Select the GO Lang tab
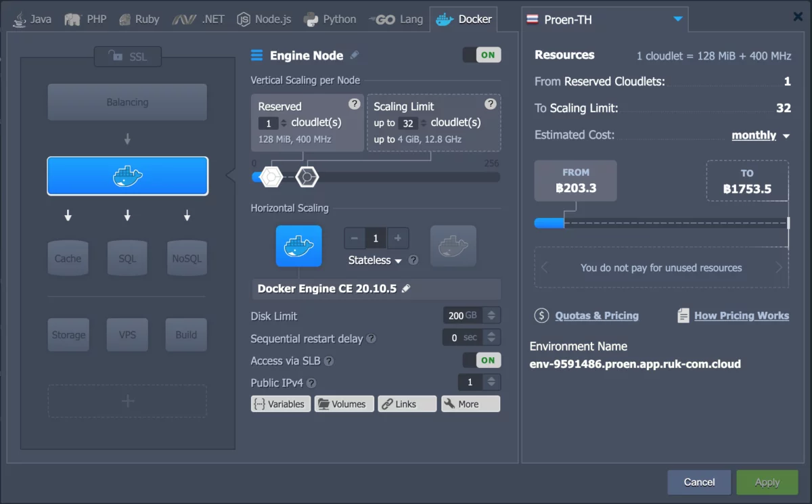The width and height of the screenshot is (812, 504). point(396,19)
